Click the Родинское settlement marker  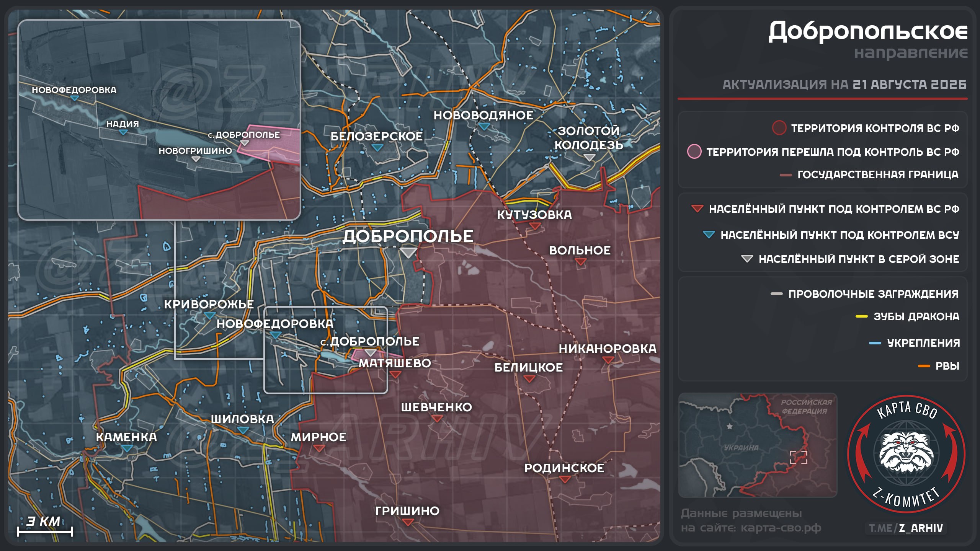(x=565, y=479)
